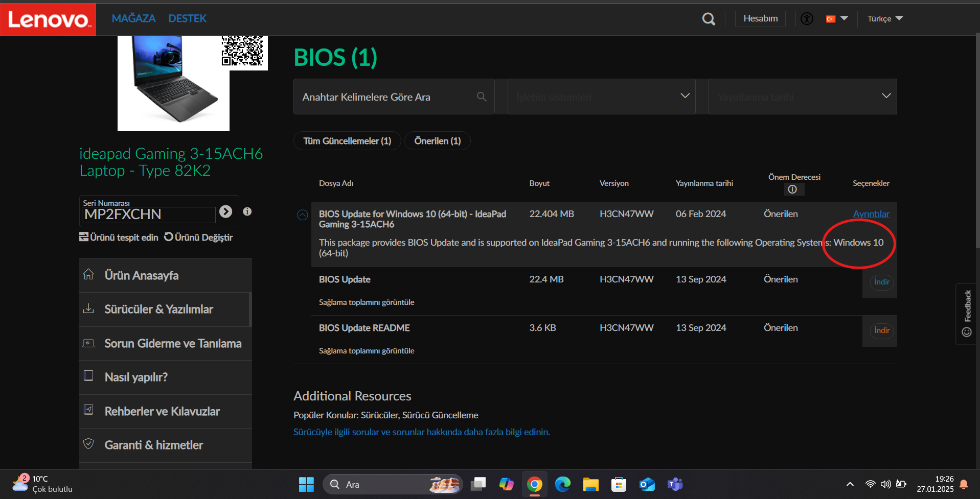Click Ürünü Değiştir link
The width and height of the screenshot is (980, 499).
(198, 237)
